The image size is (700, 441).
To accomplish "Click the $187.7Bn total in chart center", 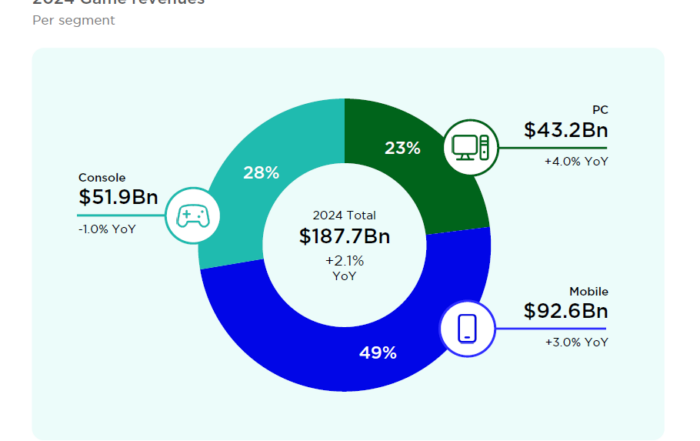I will (344, 236).
